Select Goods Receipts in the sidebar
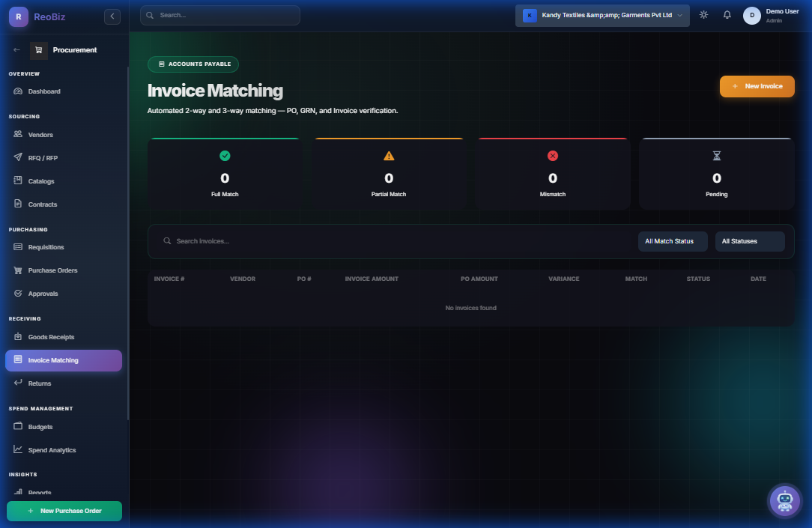This screenshot has height=528, width=812. point(49,336)
